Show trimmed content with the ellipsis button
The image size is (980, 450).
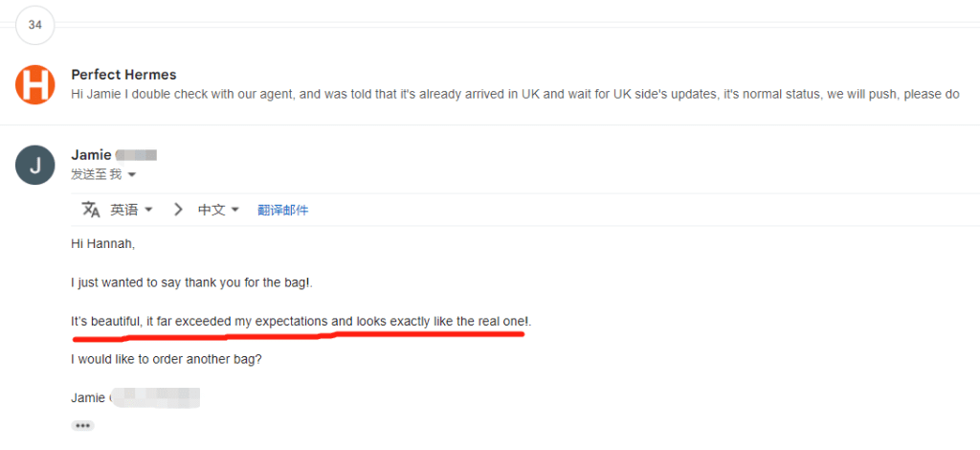point(82,425)
